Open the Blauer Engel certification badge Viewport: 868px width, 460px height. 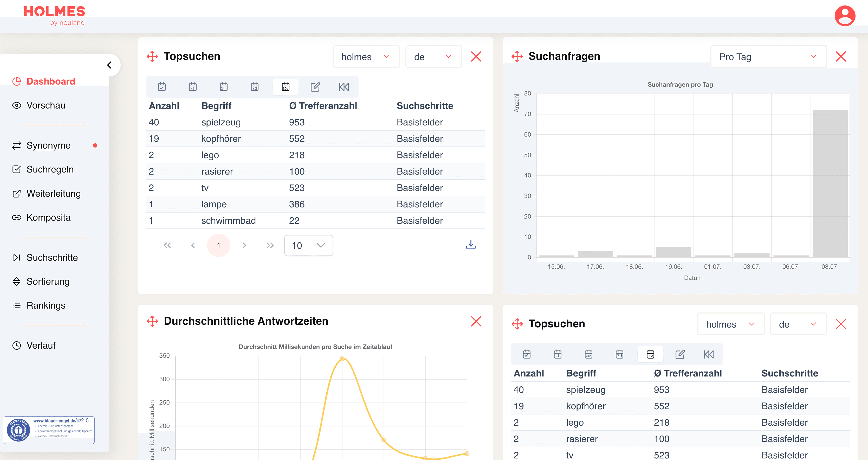(x=49, y=430)
